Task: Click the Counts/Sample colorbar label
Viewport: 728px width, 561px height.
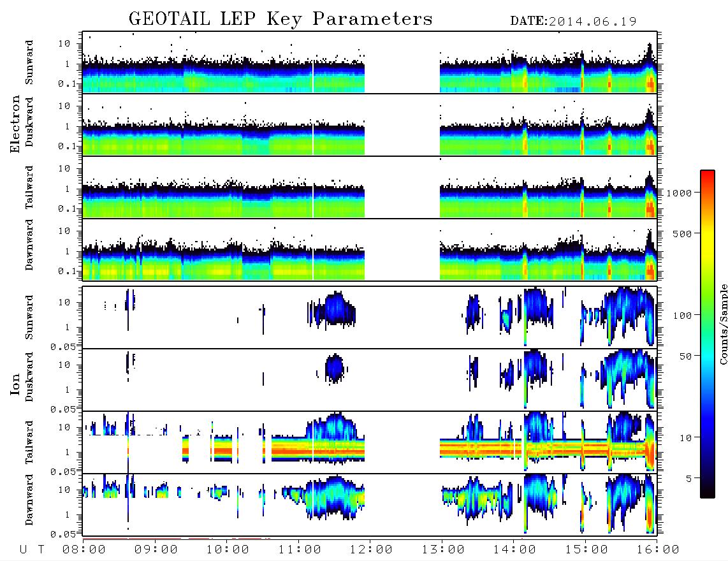Action: point(723,324)
